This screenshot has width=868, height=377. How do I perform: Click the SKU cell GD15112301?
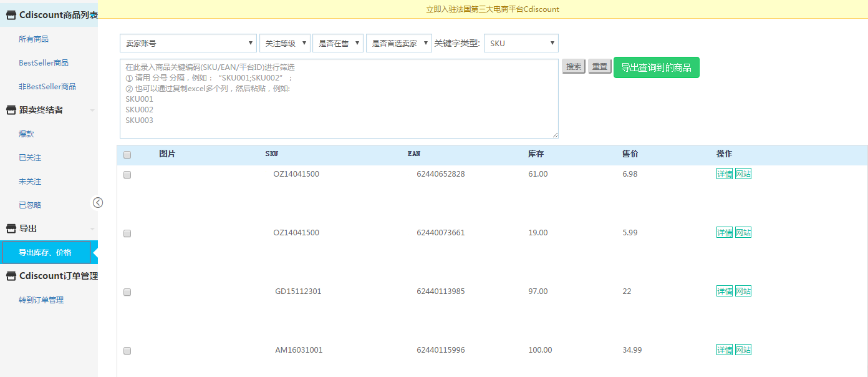pos(298,291)
